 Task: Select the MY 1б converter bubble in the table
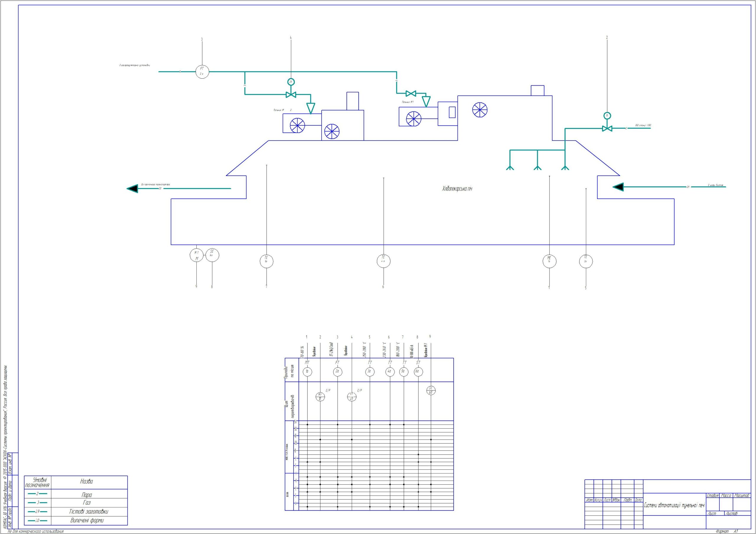click(x=320, y=397)
